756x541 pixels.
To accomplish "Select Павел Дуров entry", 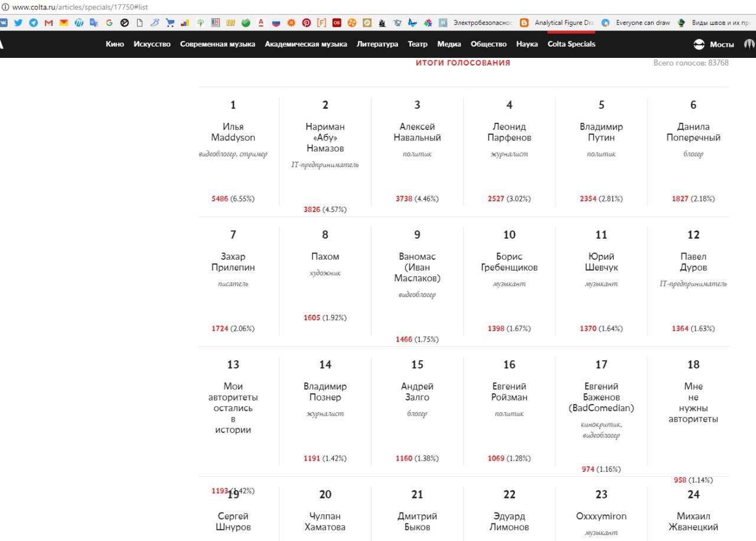I will [693, 262].
